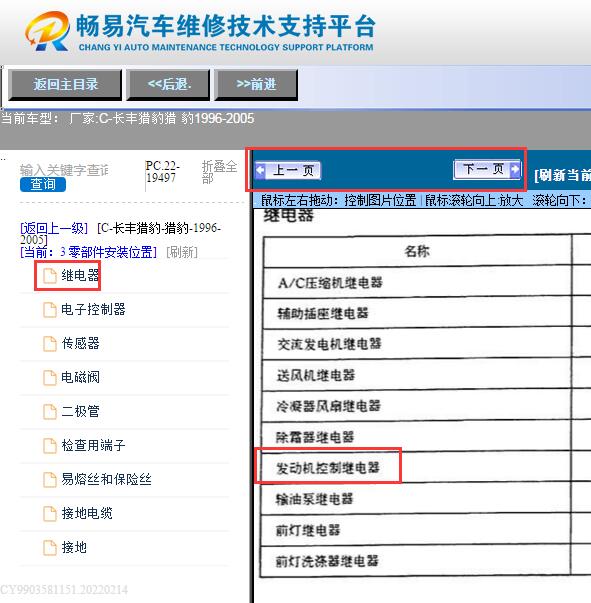Open the 二极管 tree item
Screen dimensions: 591x603
(x=80, y=411)
